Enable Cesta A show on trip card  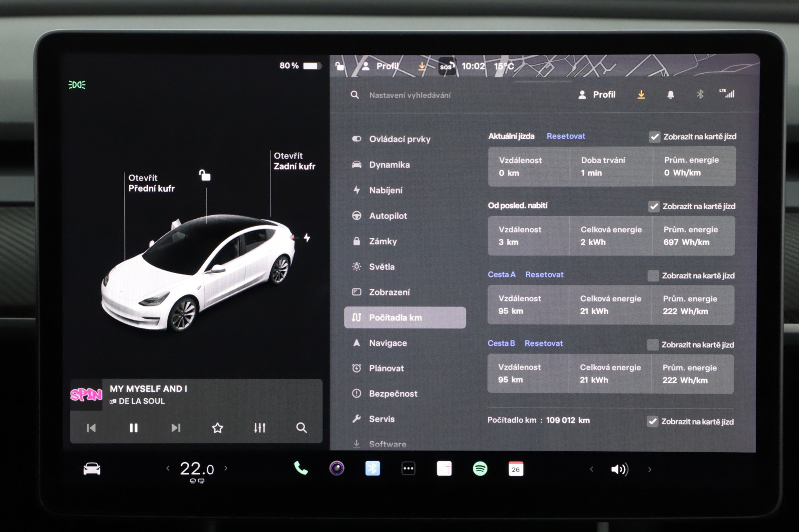[x=653, y=275]
